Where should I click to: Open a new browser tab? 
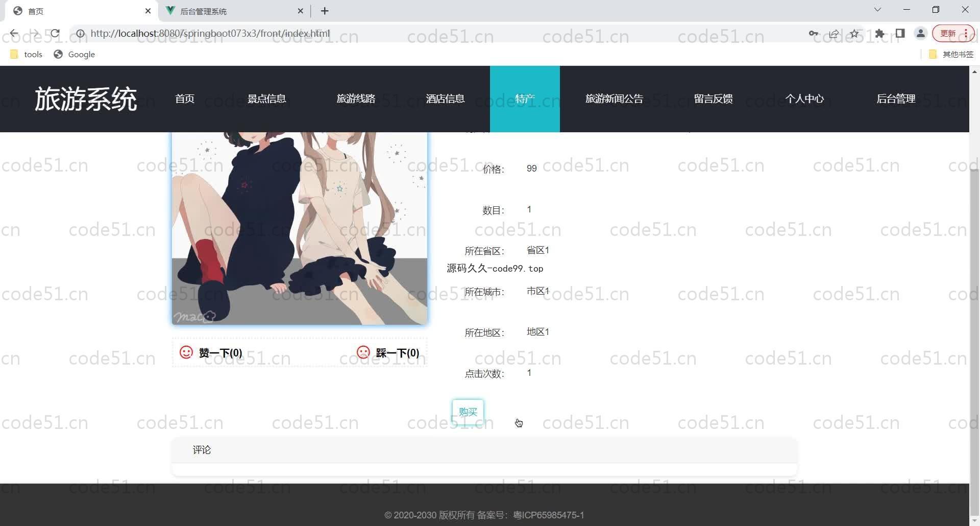tap(325, 11)
